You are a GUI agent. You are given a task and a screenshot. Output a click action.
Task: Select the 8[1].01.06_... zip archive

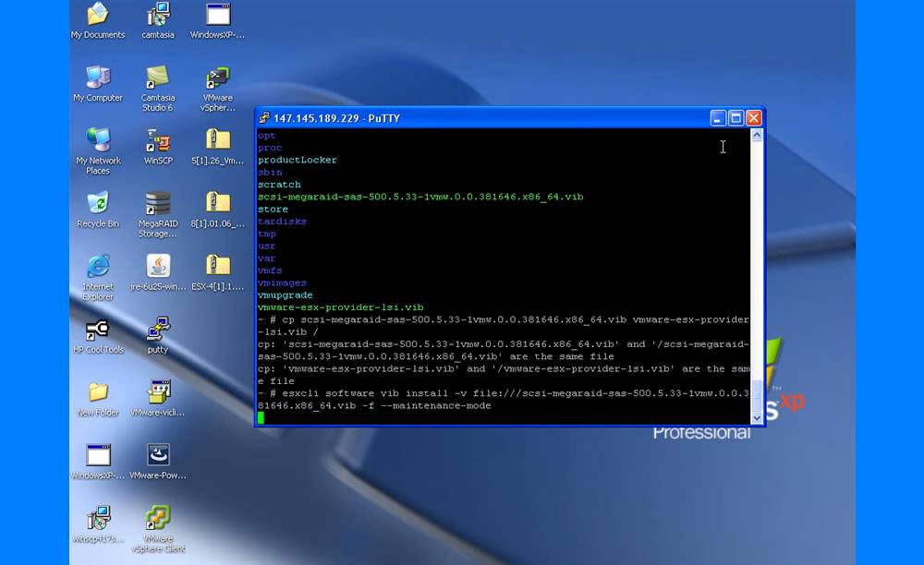(x=217, y=210)
